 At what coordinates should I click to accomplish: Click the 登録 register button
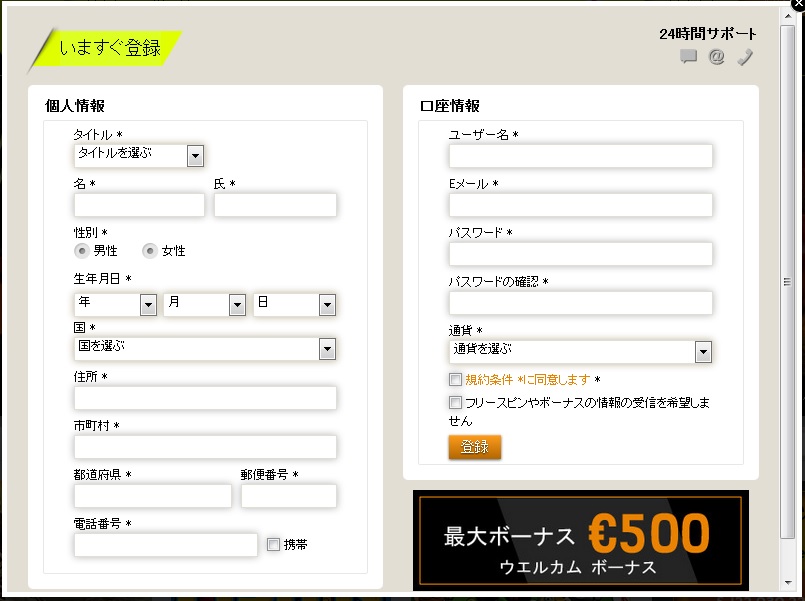point(474,447)
